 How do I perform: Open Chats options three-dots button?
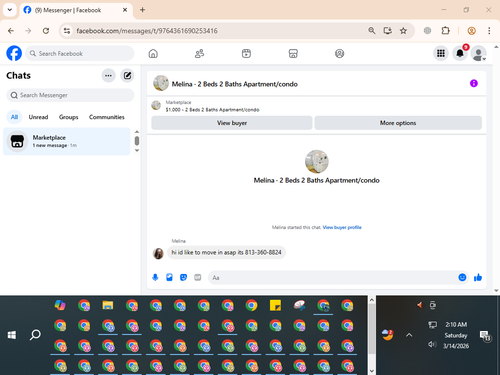108,76
